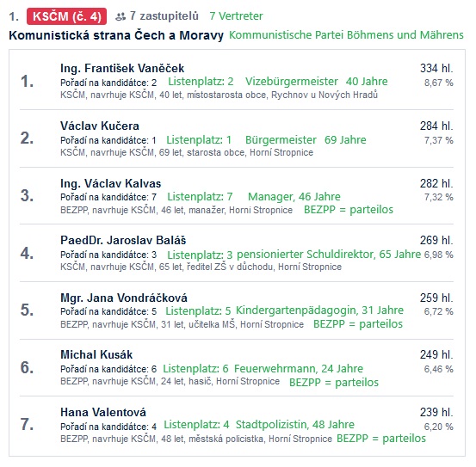This screenshot has height=467, width=476.
Task: Click the Vizebürgermeister annotation text
Action: (292, 81)
